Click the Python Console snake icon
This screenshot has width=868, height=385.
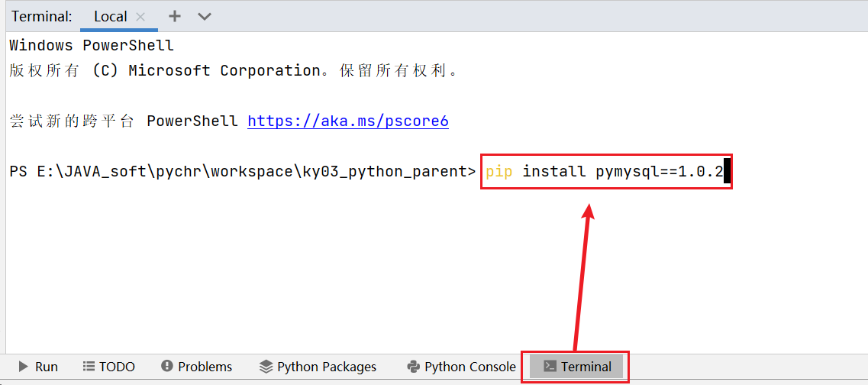click(x=414, y=367)
